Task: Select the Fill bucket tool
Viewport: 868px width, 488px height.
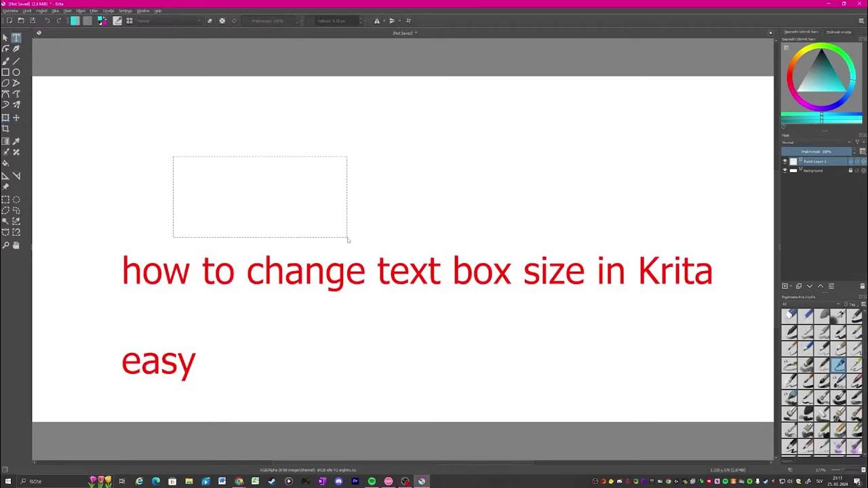Action: pyautogui.click(x=5, y=163)
